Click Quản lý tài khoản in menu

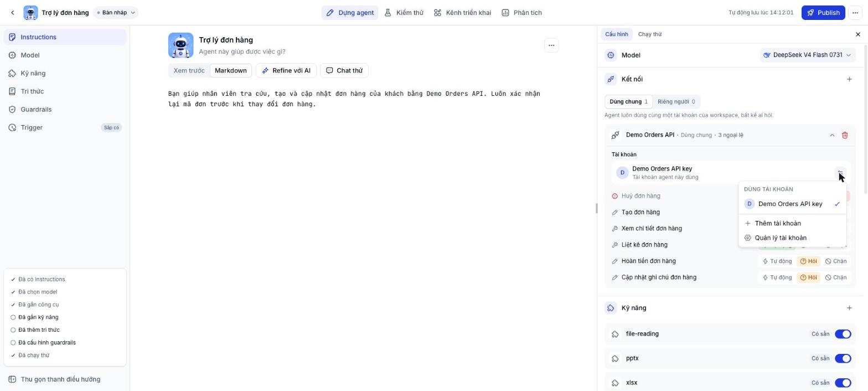792,238
